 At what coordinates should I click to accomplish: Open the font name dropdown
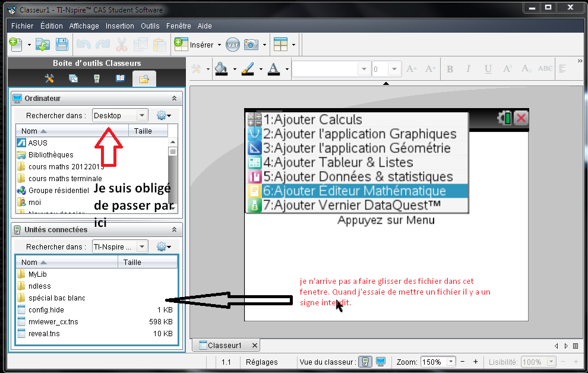[x=363, y=69]
